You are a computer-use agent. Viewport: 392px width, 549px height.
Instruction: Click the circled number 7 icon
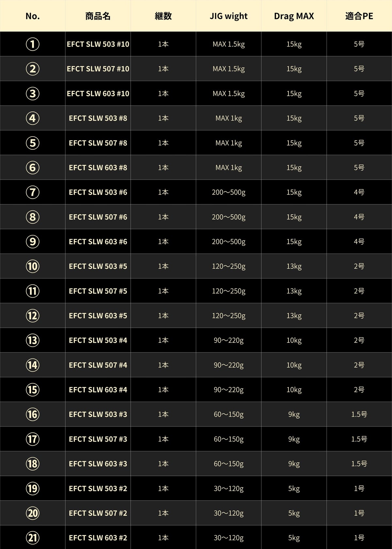click(x=33, y=192)
